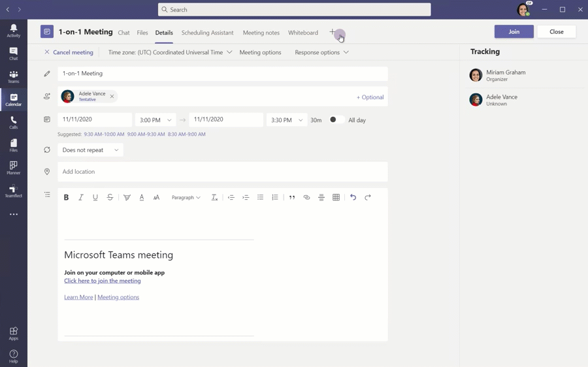Viewport: 588px width, 367px height.
Task: Open Help in the sidebar
Action: tap(14, 357)
